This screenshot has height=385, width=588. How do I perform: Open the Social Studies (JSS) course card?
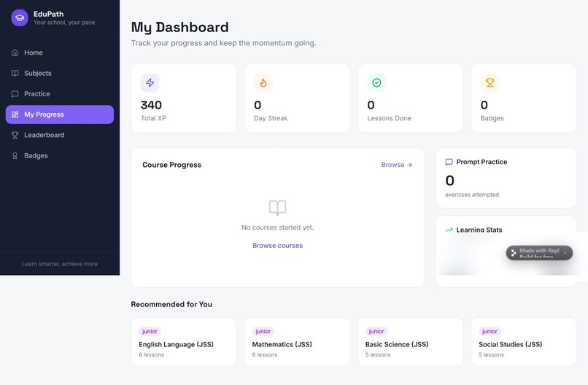524,342
